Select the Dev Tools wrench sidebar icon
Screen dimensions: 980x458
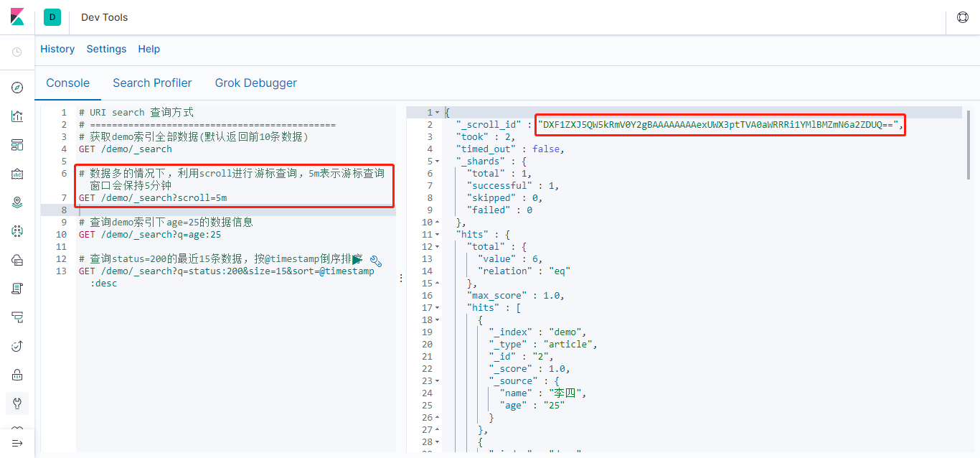coord(17,403)
